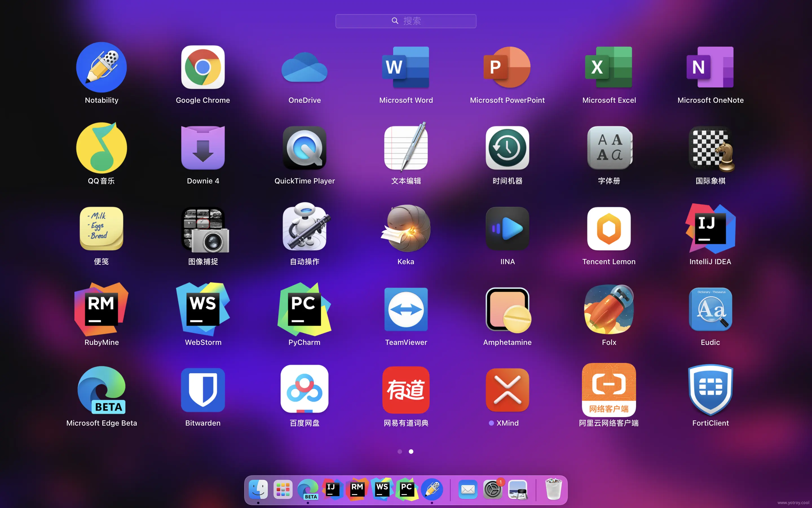Launch Bitwarden password manager
This screenshot has height=508, width=812.
[x=203, y=390]
